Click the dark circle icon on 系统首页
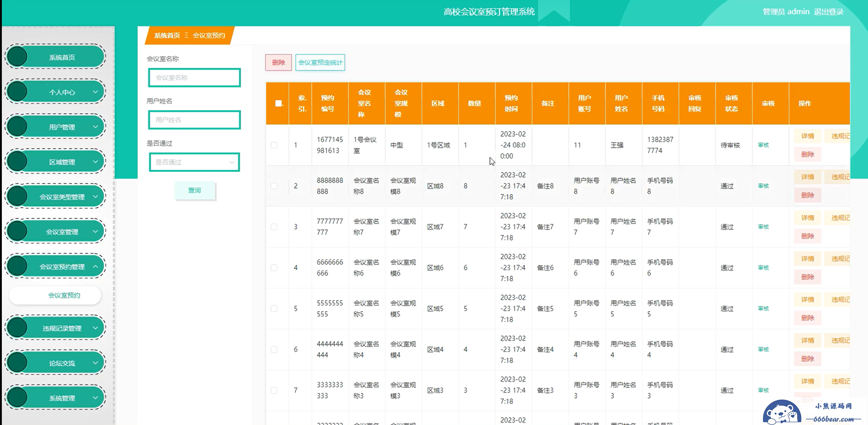Viewport: 868px width, 425px height. pos(17,56)
